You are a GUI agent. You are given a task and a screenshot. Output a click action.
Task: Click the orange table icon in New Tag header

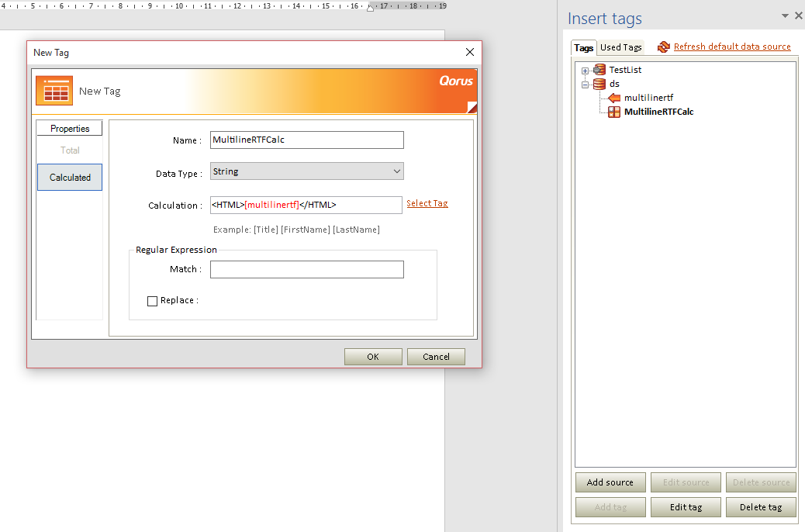[x=54, y=91]
